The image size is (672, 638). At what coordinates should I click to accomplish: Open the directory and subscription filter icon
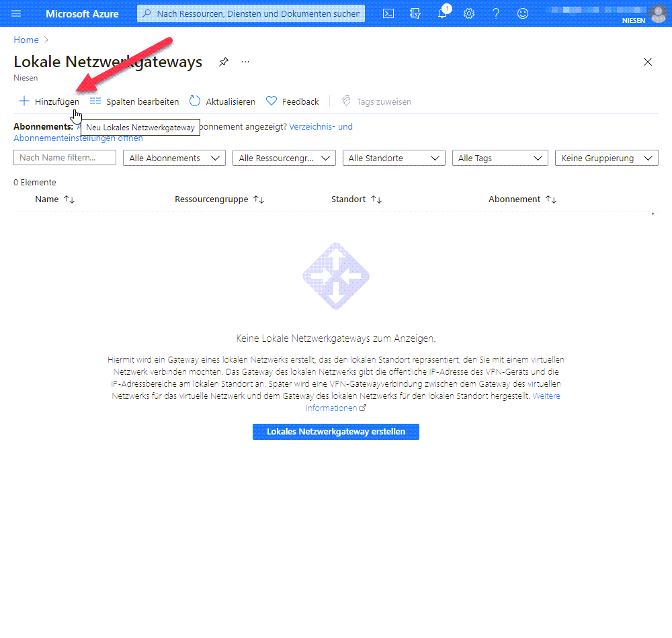pyautogui.click(x=415, y=13)
